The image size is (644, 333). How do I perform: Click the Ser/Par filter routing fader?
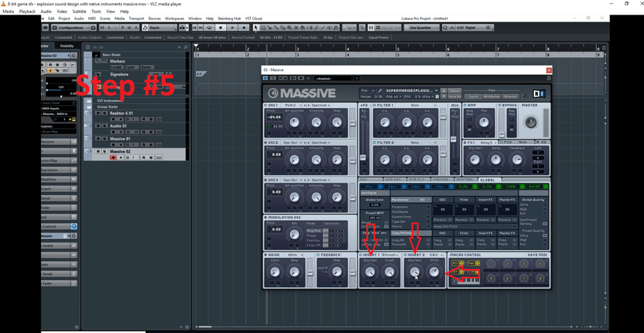(x=363, y=157)
